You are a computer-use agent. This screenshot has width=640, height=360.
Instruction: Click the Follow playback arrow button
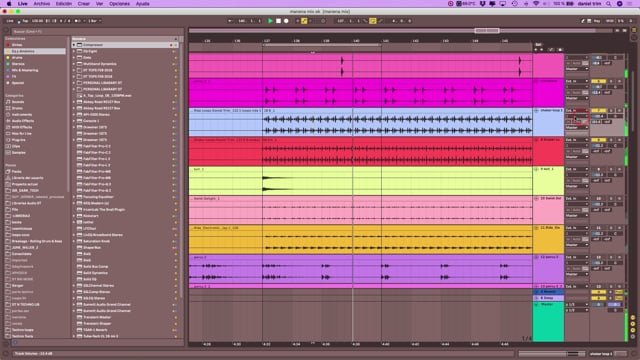pos(230,21)
